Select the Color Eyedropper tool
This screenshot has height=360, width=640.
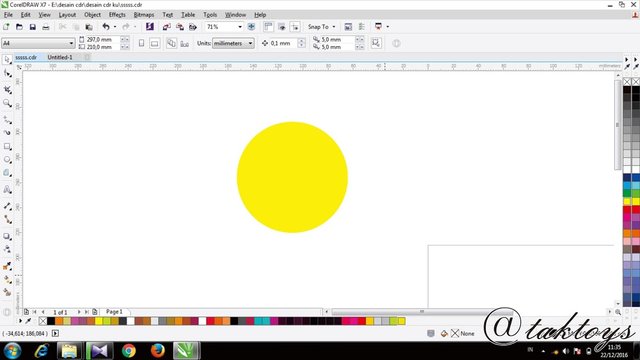coord(7,266)
